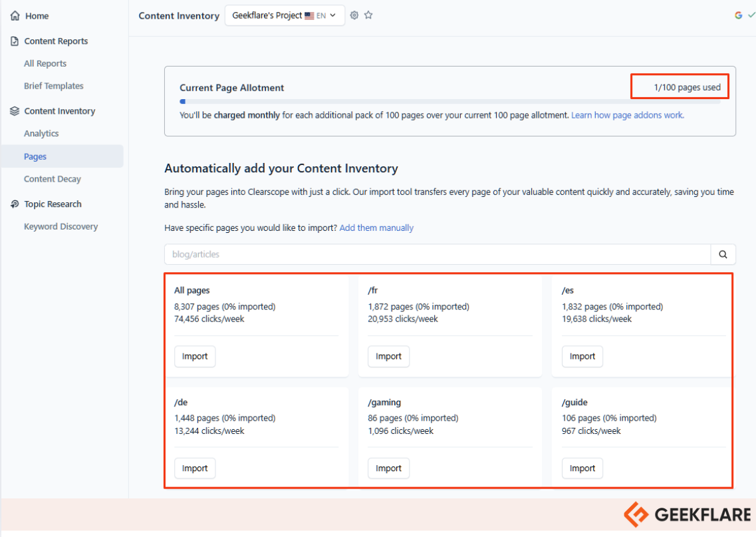This screenshot has width=756, height=537.
Task: Click '967 clicks/week' text
Action: (x=591, y=431)
